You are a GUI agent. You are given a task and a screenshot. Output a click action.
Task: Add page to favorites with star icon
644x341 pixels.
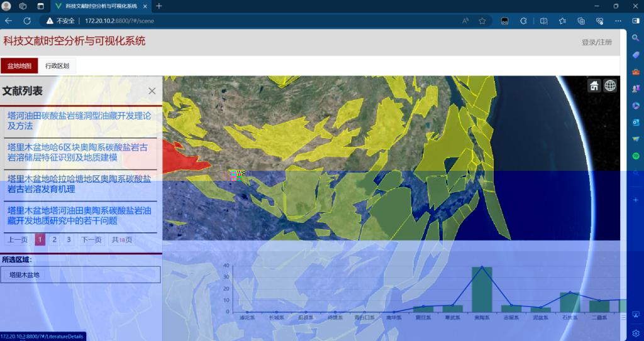pos(482,21)
